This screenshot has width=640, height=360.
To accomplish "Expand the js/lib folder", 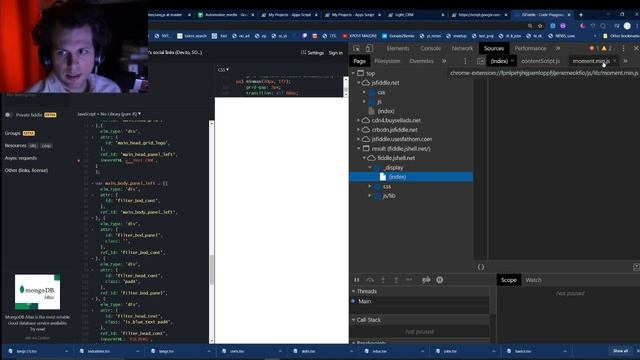I will [x=370, y=196].
